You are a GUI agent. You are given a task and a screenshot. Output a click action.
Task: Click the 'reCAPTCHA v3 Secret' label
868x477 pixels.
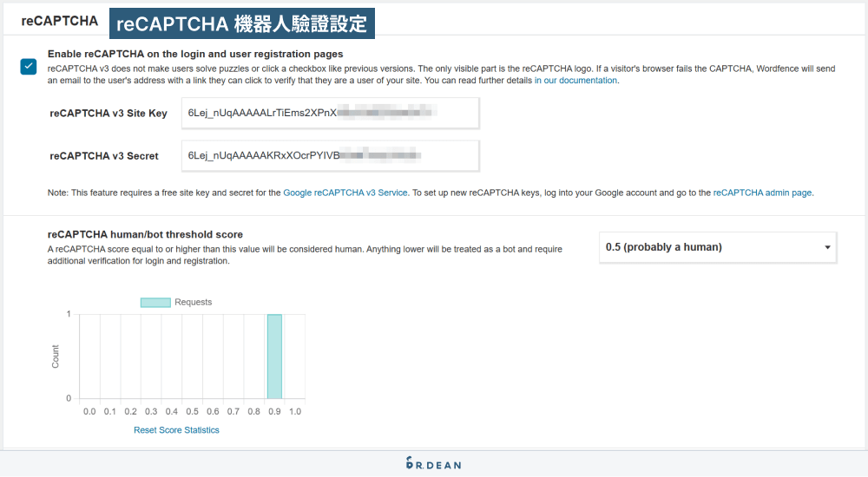coord(104,156)
